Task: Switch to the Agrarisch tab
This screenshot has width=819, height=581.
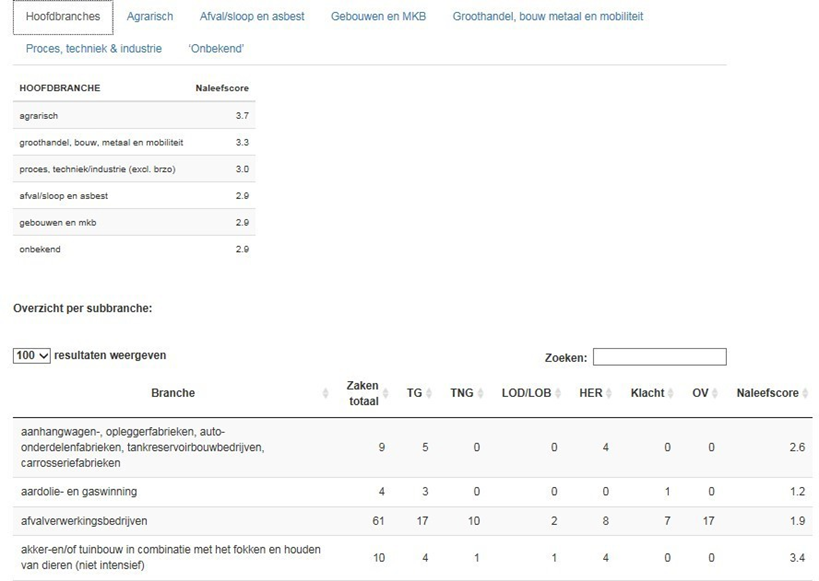Action: click(x=150, y=17)
